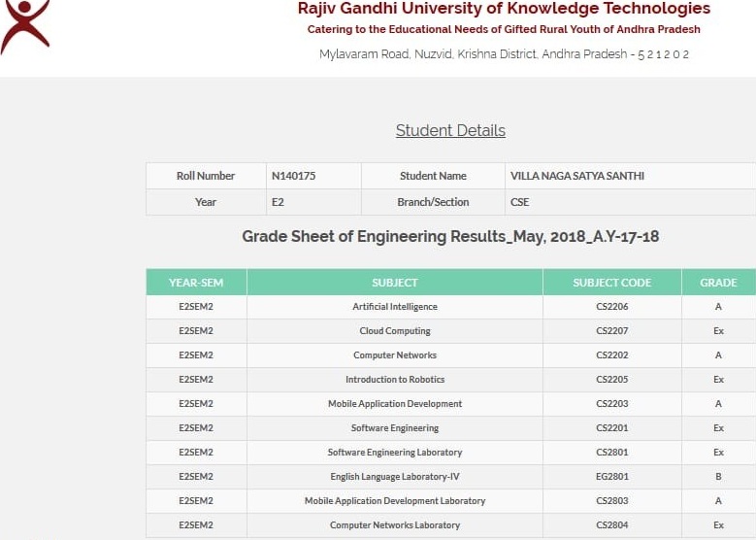Click the Computer Networks subject cell

395,355
